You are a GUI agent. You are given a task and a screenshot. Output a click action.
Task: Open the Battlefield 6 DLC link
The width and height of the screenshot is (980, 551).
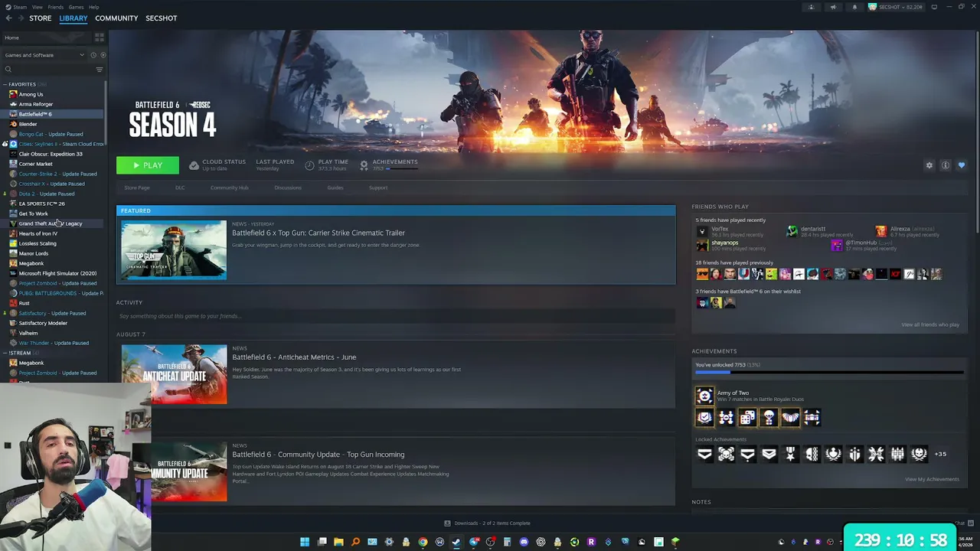point(180,187)
